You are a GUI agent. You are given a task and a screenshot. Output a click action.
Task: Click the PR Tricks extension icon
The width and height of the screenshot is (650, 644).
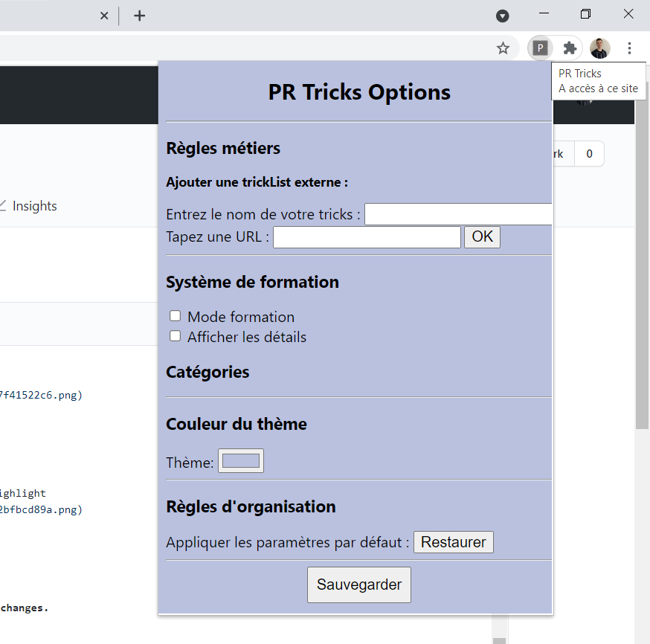click(540, 48)
